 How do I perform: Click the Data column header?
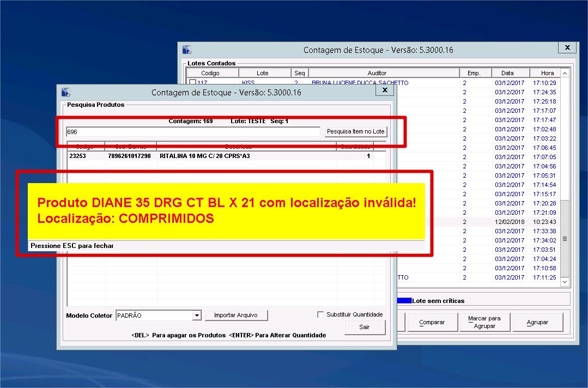point(507,73)
